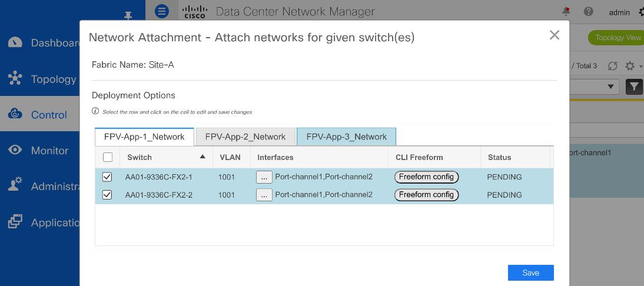Click VLAN 1001 cell for AA01-9336C-FX2-2

pos(227,195)
